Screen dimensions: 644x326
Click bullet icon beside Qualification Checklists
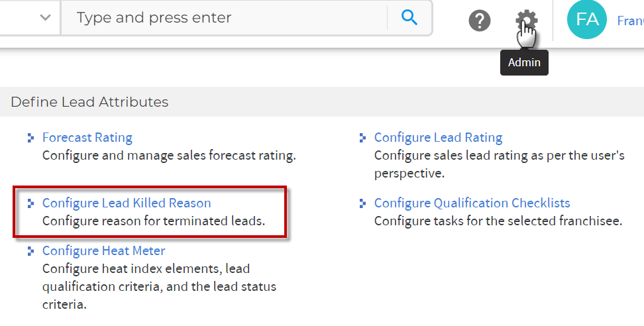pos(362,203)
